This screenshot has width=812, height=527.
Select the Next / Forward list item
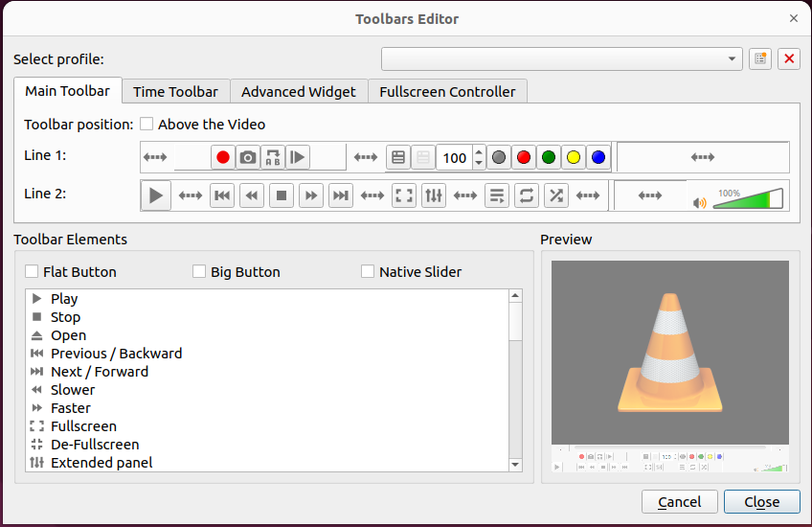267,372
